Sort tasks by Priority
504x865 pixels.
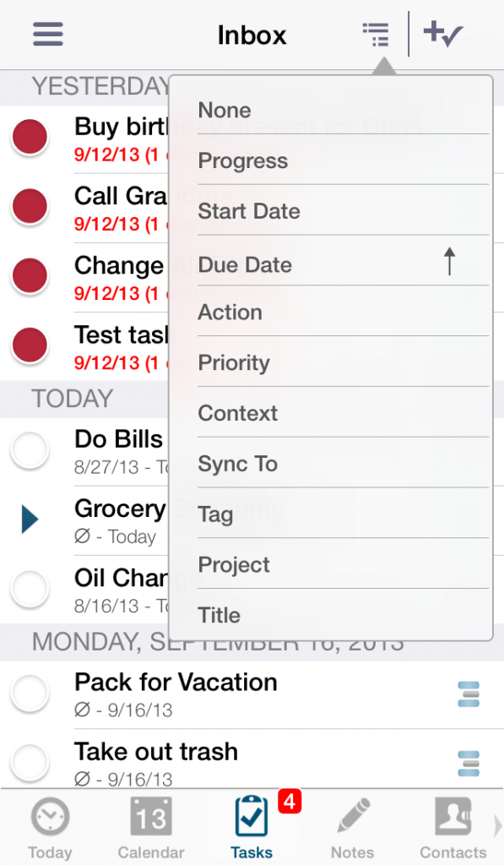point(234,362)
